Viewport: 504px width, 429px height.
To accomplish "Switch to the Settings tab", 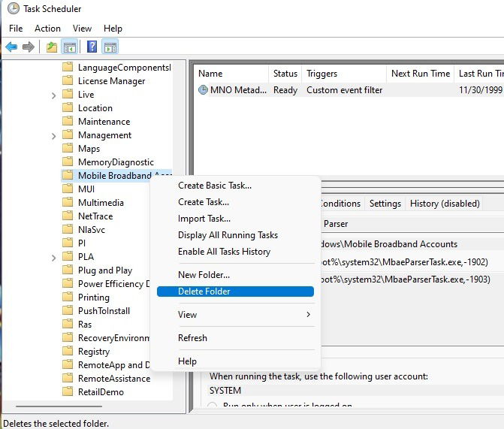I will click(385, 204).
